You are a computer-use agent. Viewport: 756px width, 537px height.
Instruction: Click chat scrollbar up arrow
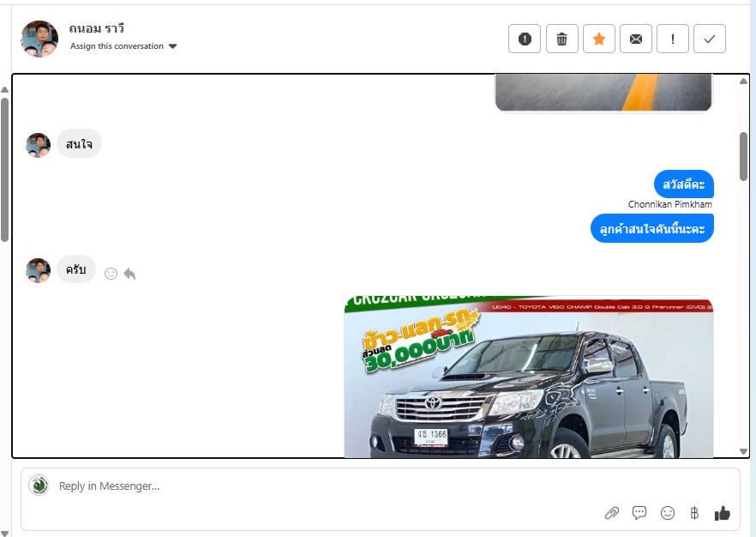pyautogui.click(x=743, y=81)
